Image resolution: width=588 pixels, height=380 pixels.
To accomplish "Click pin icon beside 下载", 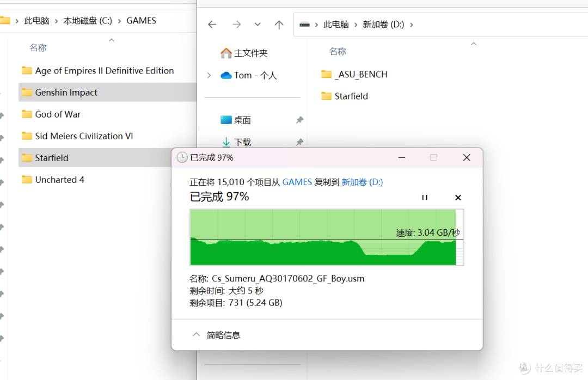I will 299,142.
